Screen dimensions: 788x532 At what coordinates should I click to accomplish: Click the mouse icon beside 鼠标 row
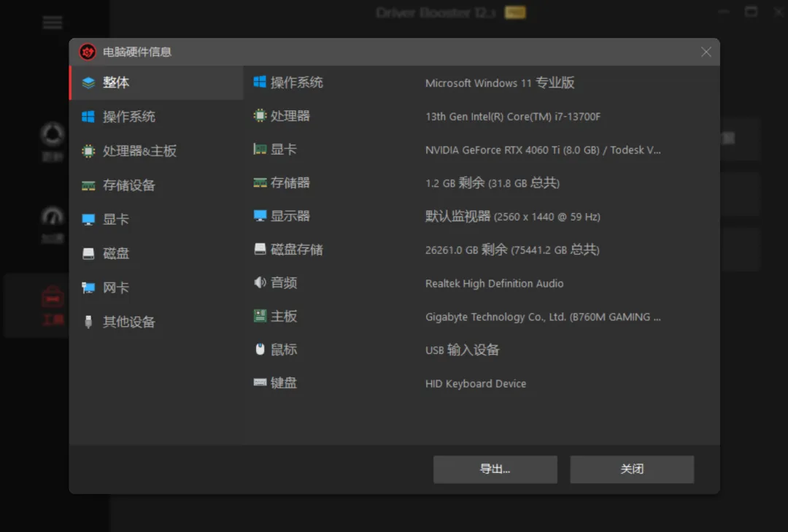click(260, 349)
